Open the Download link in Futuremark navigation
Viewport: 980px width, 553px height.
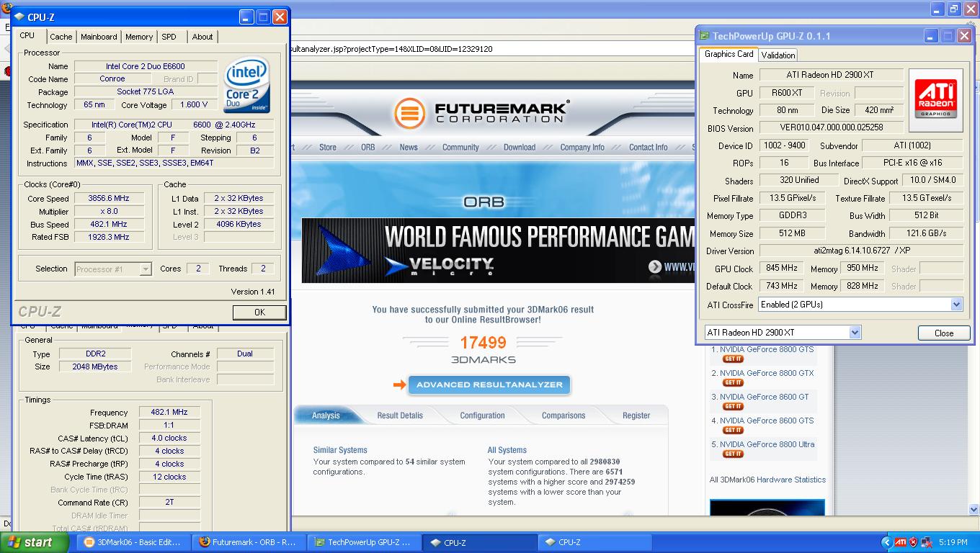pyautogui.click(x=520, y=147)
